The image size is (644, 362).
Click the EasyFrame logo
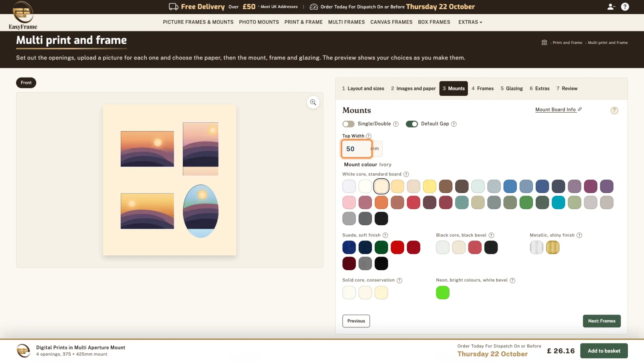(x=23, y=16)
